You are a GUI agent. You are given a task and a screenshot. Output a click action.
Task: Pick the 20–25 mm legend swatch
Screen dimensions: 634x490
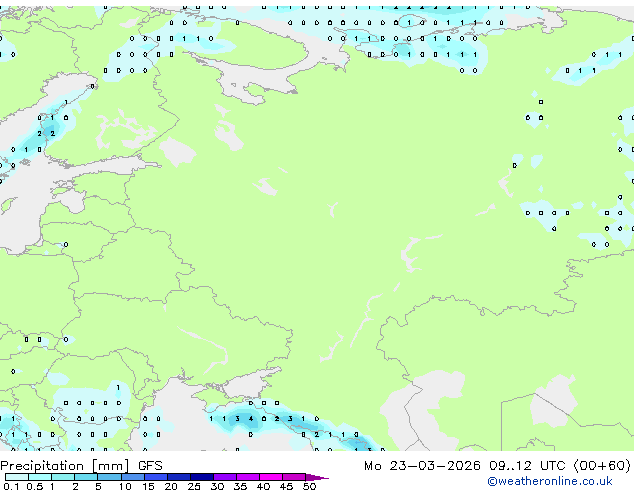pos(178,477)
